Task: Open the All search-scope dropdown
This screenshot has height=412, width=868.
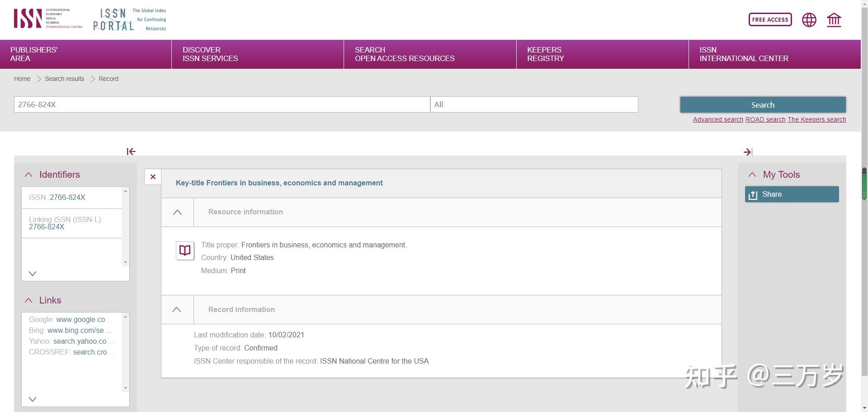Action: [x=534, y=104]
